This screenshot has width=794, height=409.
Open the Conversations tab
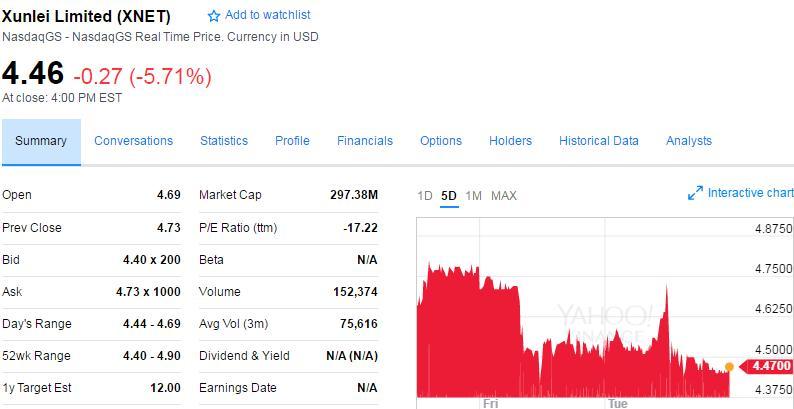pos(133,141)
